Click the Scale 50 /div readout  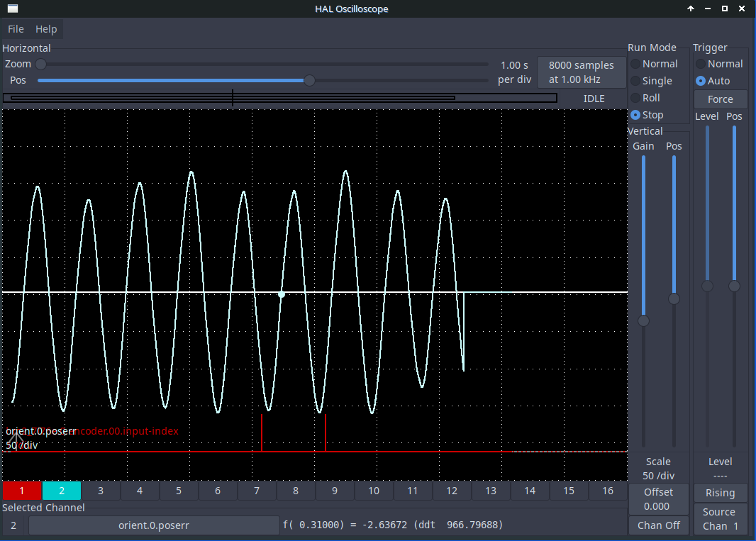click(x=658, y=469)
